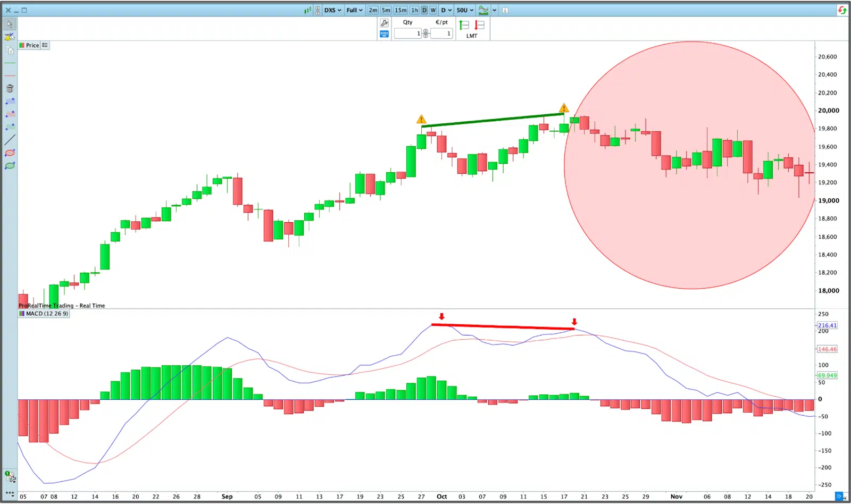Click the trash icon to delete drawings

pos(10,88)
